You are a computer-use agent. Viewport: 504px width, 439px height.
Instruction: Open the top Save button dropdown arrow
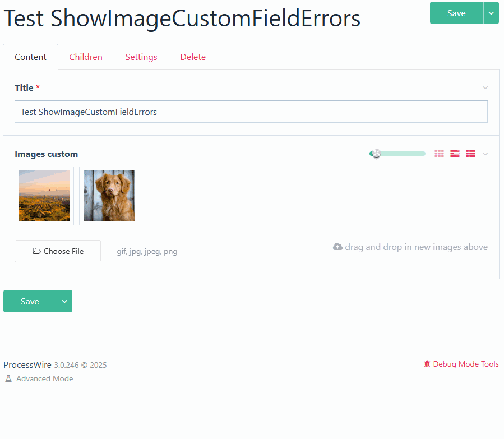tap(491, 13)
